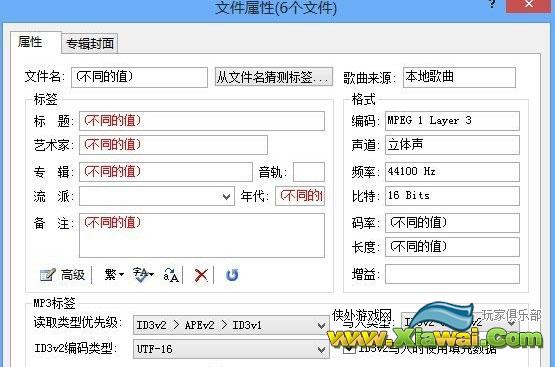Click the 长度 duration field
555x367 pixels.
[452, 247]
